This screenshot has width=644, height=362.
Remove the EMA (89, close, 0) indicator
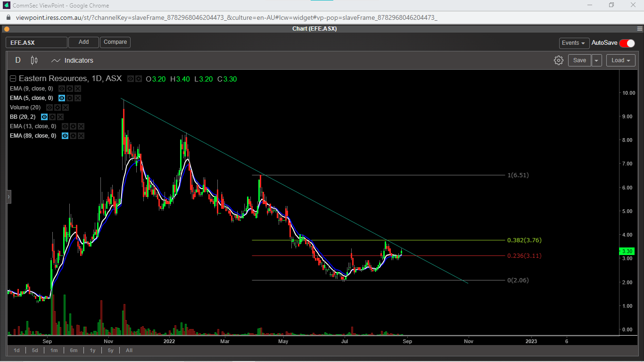point(81,136)
